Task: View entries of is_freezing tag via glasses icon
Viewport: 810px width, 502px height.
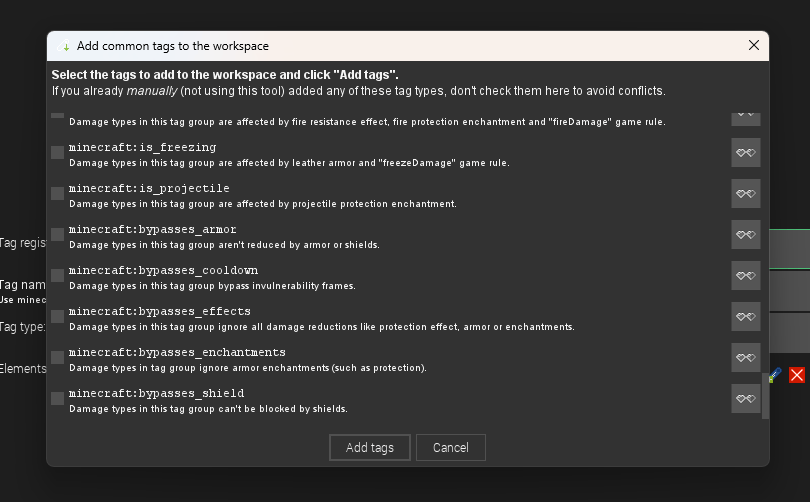Action: coord(745,152)
